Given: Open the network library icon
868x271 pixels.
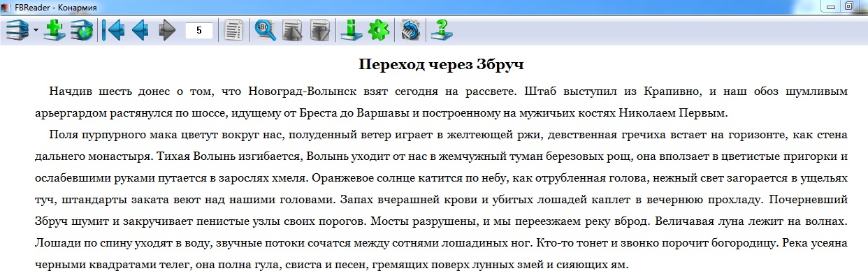Looking at the screenshot, I should [82, 30].
